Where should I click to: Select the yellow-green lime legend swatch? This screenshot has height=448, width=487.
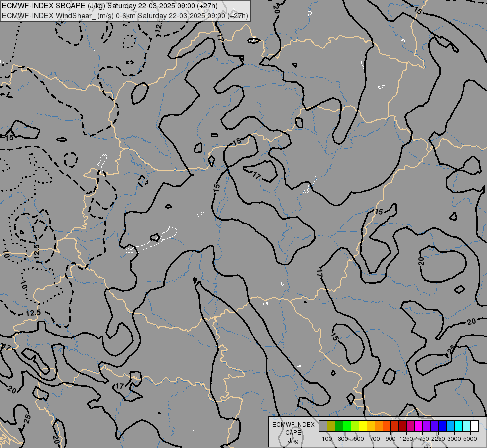click(355, 426)
